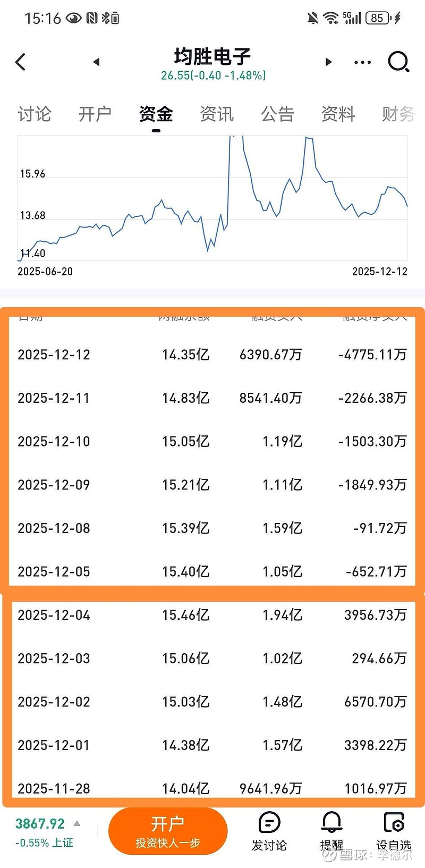Tap the 提醒 bell reminder icon

pyautogui.click(x=331, y=831)
